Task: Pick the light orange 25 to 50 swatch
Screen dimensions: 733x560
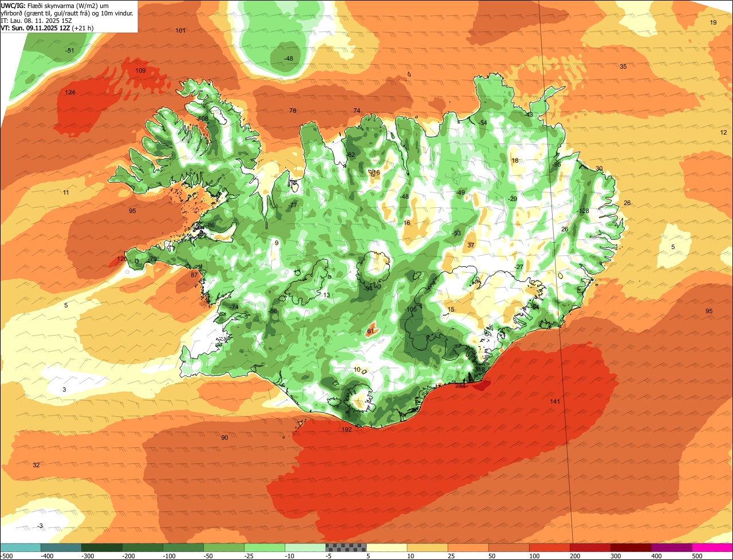Action: [x=468, y=547]
